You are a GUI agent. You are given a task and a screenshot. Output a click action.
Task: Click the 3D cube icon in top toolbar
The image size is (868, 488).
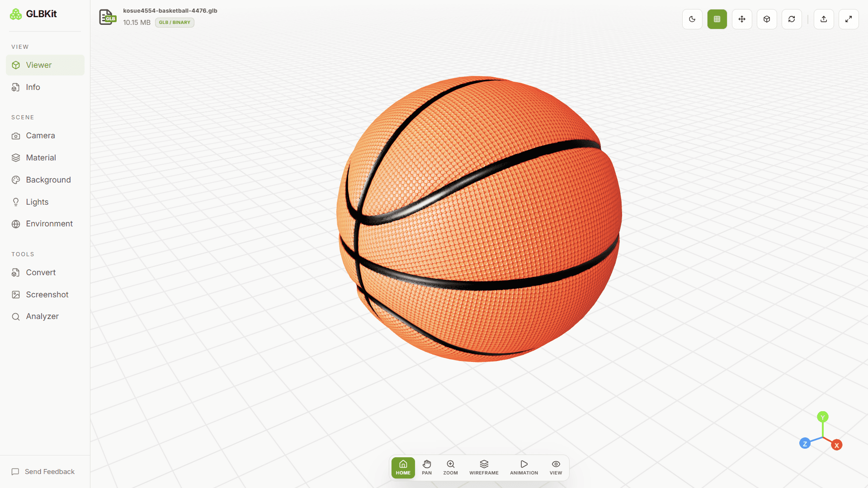tap(767, 19)
